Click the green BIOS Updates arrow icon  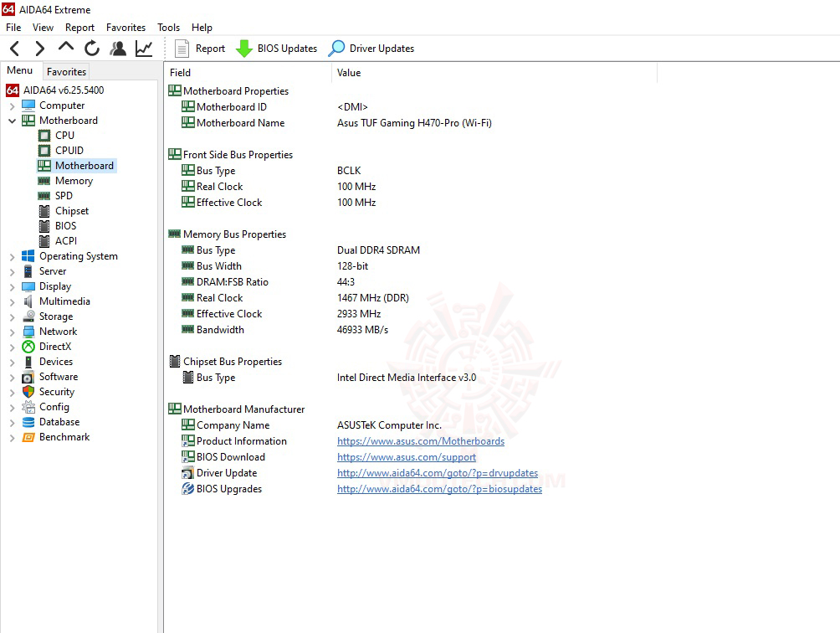(x=243, y=48)
